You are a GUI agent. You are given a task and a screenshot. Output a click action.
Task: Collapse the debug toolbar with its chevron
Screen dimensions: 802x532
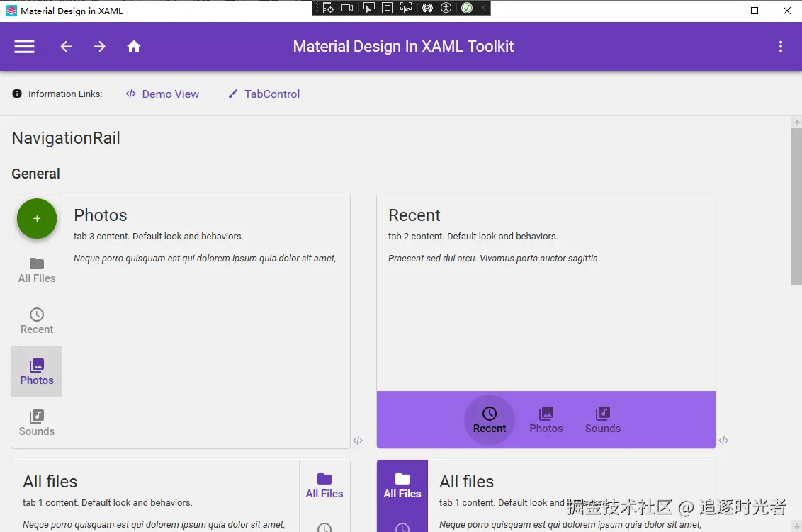click(484, 8)
